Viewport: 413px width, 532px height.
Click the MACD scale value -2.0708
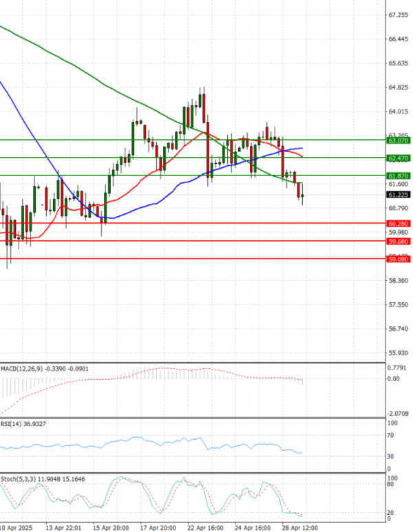click(399, 414)
